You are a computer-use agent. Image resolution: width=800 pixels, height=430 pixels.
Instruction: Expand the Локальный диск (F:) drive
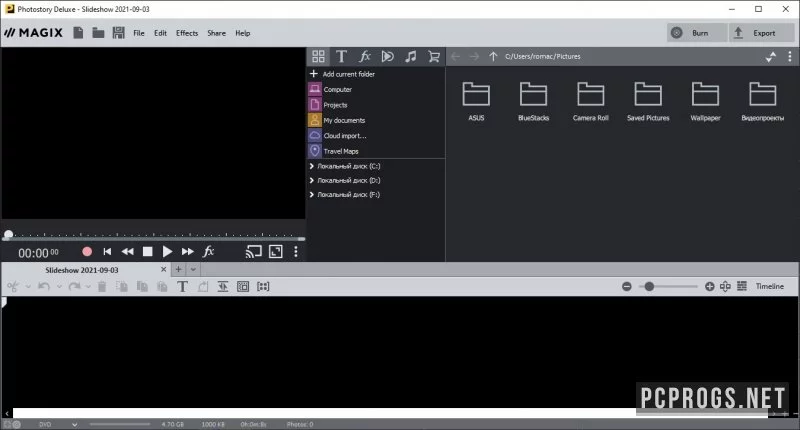point(311,195)
